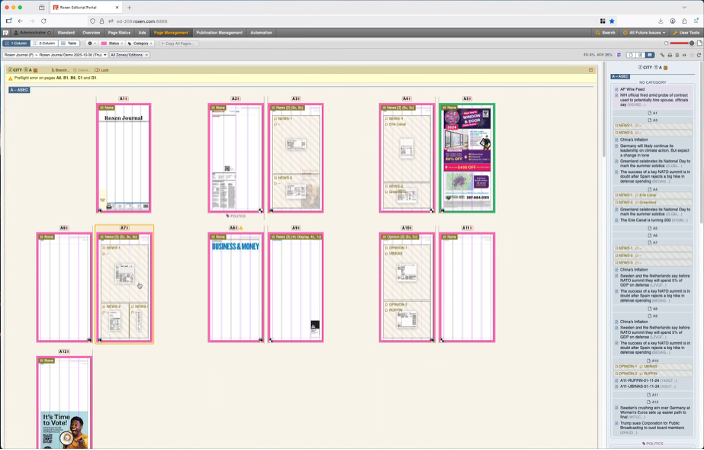Click the eye preview icon in the toolbar
The height and width of the screenshot is (450, 704).
click(684, 55)
